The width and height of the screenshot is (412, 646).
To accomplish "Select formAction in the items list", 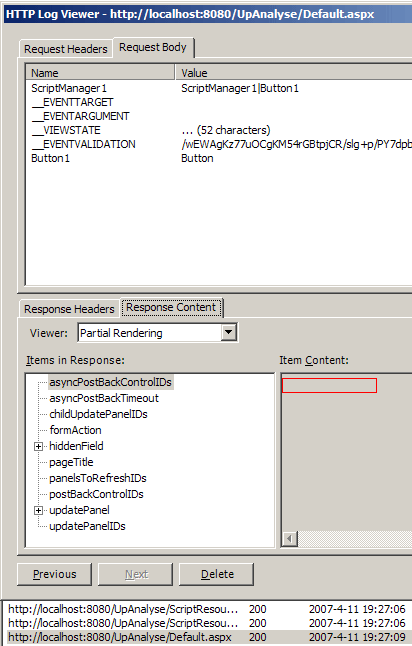I will tap(75, 431).
